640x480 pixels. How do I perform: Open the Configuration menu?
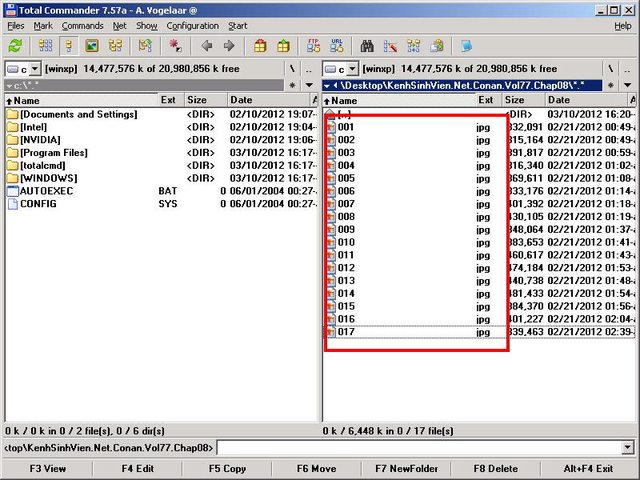(x=192, y=25)
